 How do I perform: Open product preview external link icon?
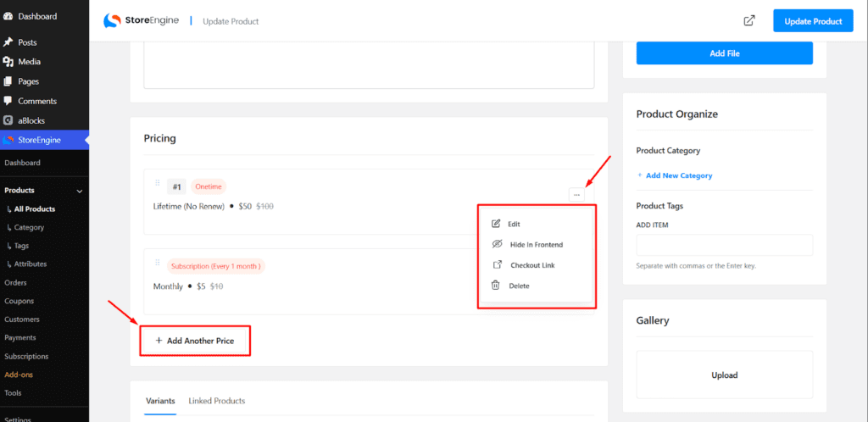[x=748, y=21]
